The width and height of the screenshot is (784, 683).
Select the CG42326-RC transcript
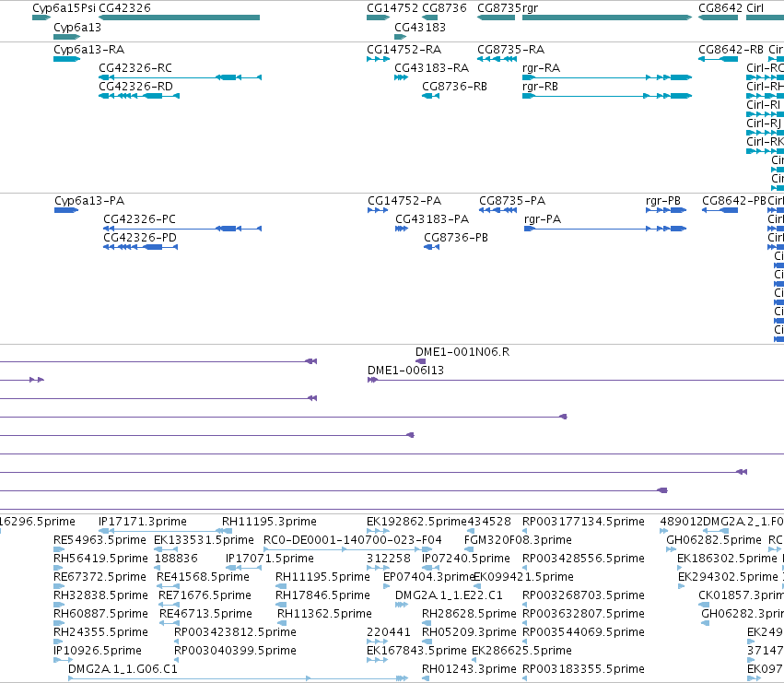[x=180, y=77]
